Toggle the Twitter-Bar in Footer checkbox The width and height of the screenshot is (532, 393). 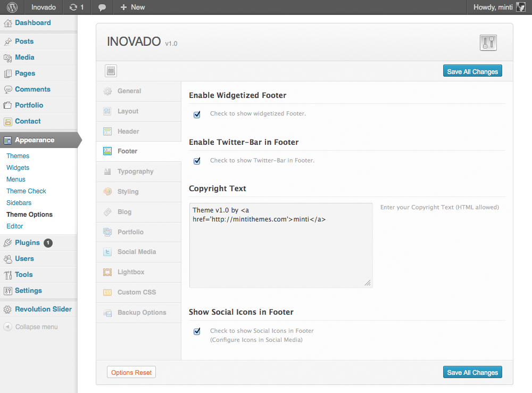[197, 161]
